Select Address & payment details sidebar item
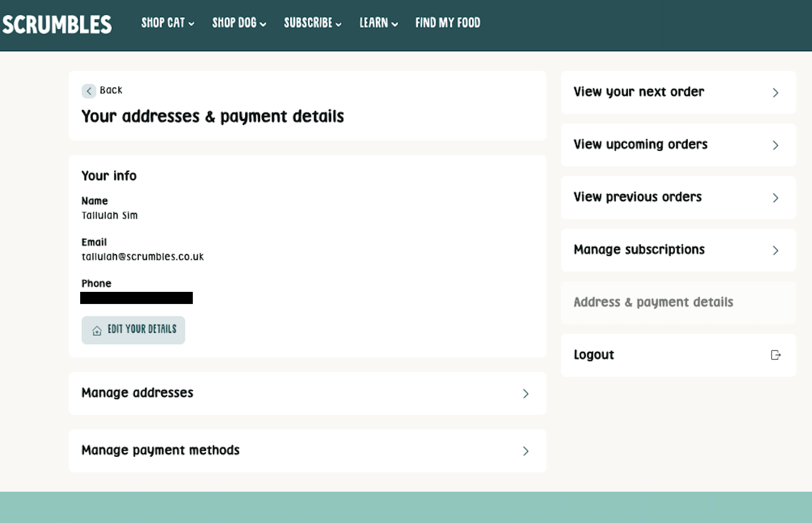Image resolution: width=812 pixels, height=523 pixels. click(x=653, y=302)
